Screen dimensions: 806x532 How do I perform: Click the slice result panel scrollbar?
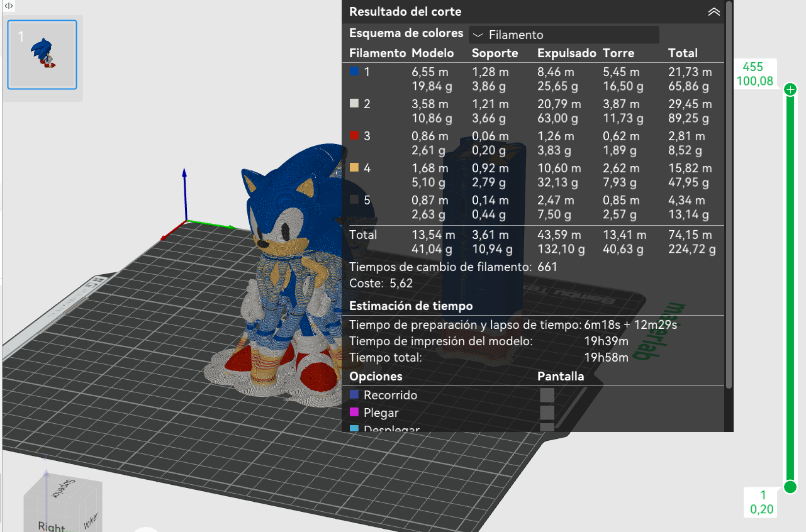pyautogui.click(x=729, y=194)
